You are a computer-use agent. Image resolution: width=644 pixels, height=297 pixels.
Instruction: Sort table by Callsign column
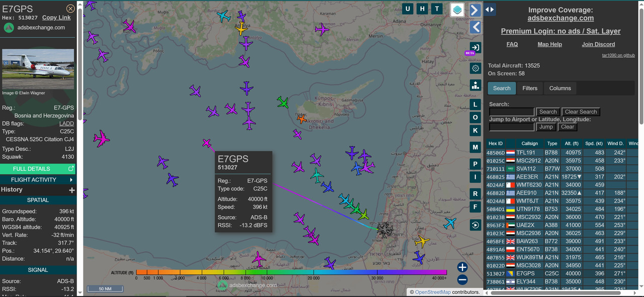coord(529,143)
